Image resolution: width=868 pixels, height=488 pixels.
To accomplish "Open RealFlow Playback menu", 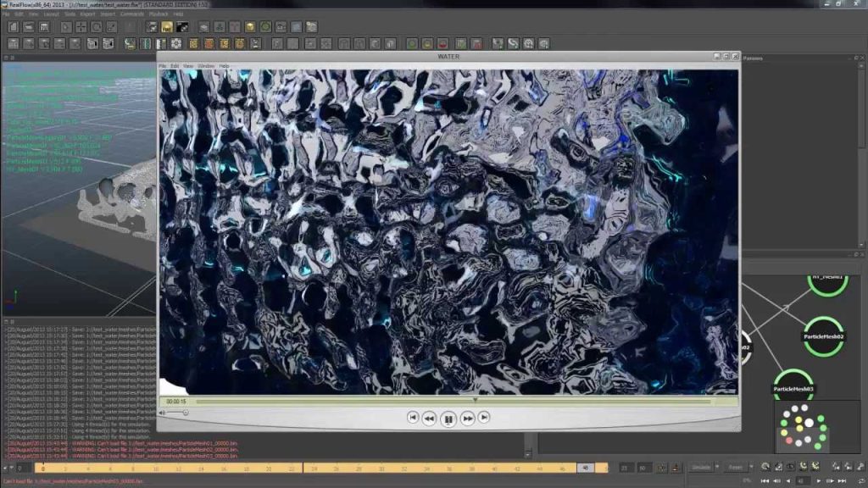I will pyautogui.click(x=159, y=14).
